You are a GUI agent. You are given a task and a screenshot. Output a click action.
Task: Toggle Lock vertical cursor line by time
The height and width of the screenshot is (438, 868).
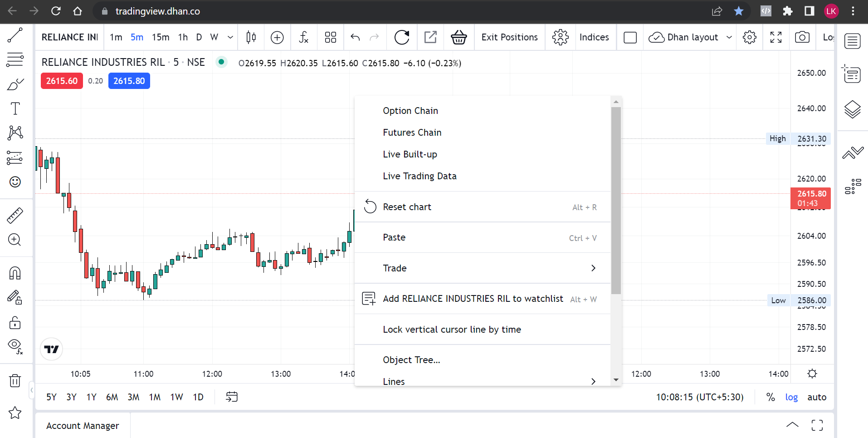(x=483, y=330)
